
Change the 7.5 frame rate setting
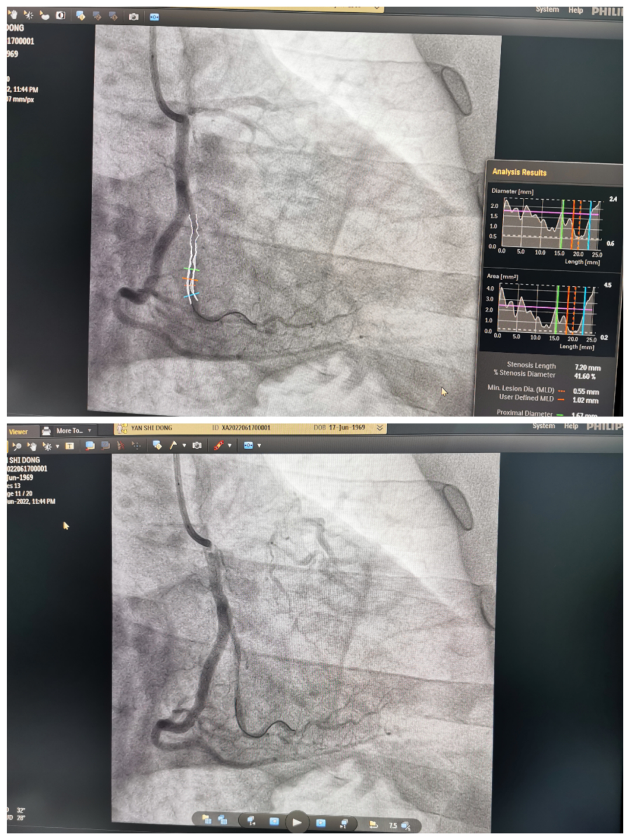pyautogui.click(x=399, y=825)
